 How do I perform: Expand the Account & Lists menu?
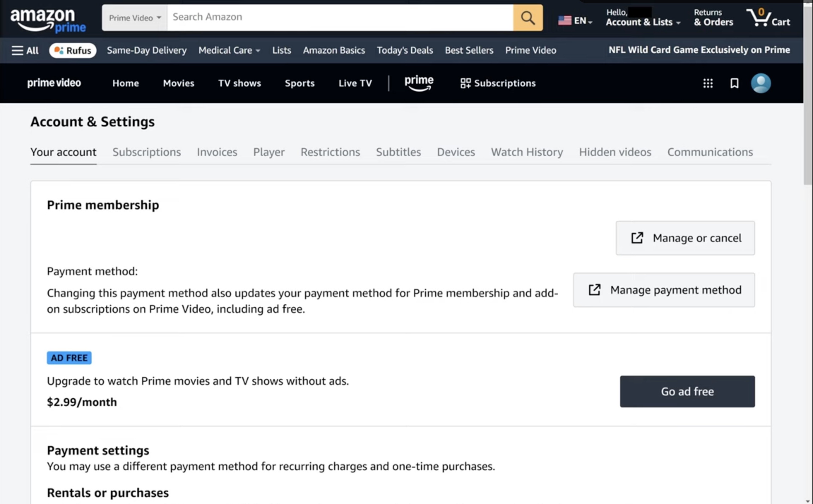tap(643, 18)
